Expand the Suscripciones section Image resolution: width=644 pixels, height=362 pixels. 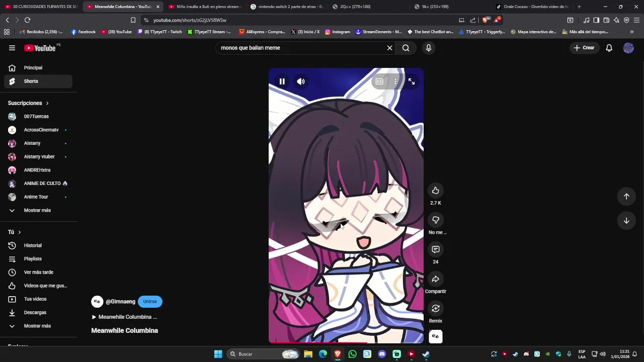(28, 103)
